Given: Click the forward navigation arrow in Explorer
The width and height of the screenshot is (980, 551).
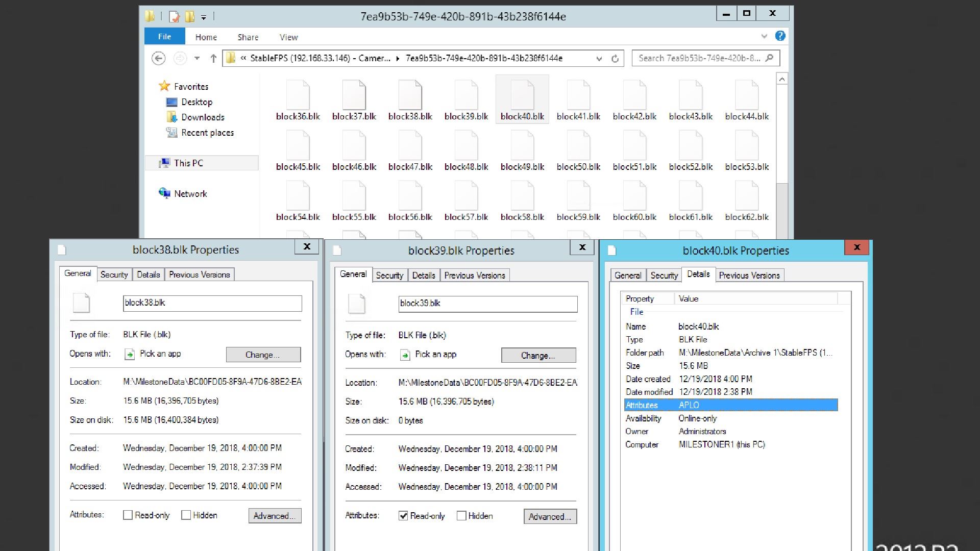Looking at the screenshot, I should pos(180,58).
